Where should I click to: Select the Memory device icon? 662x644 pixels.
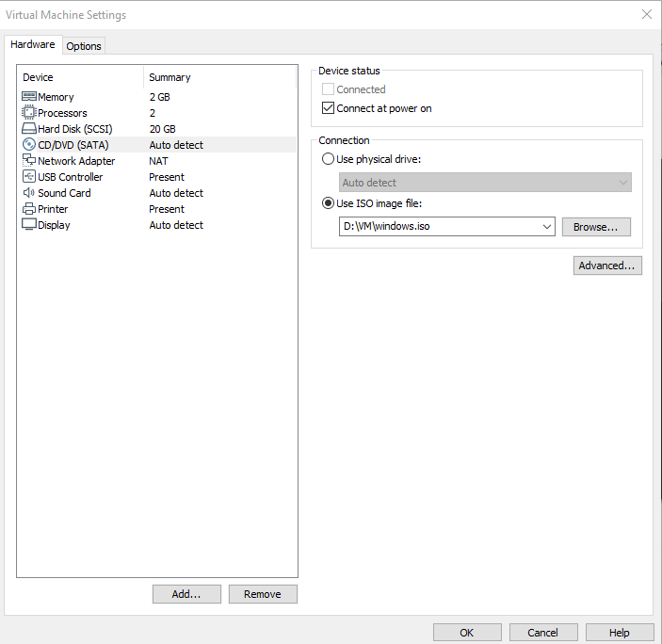[29, 97]
